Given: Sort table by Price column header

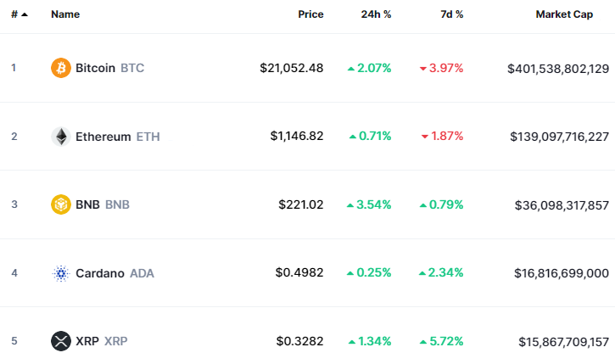Looking at the screenshot, I should [x=310, y=14].
